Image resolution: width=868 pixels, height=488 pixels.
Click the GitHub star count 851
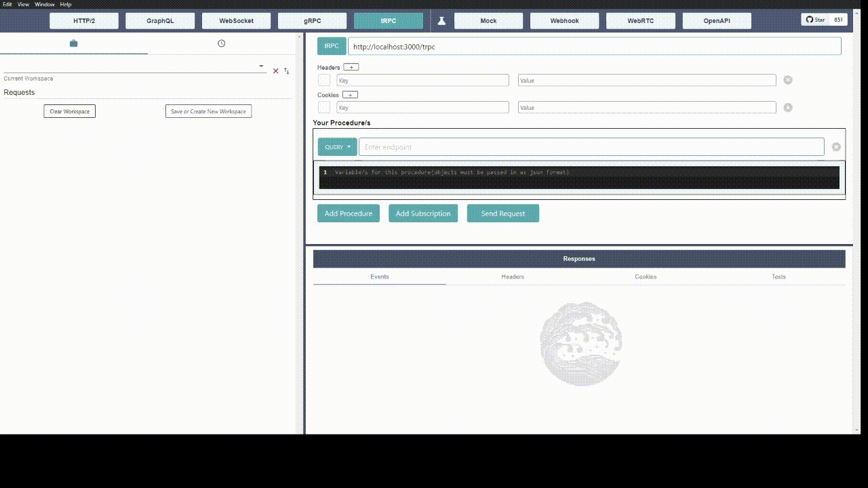[x=838, y=20]
